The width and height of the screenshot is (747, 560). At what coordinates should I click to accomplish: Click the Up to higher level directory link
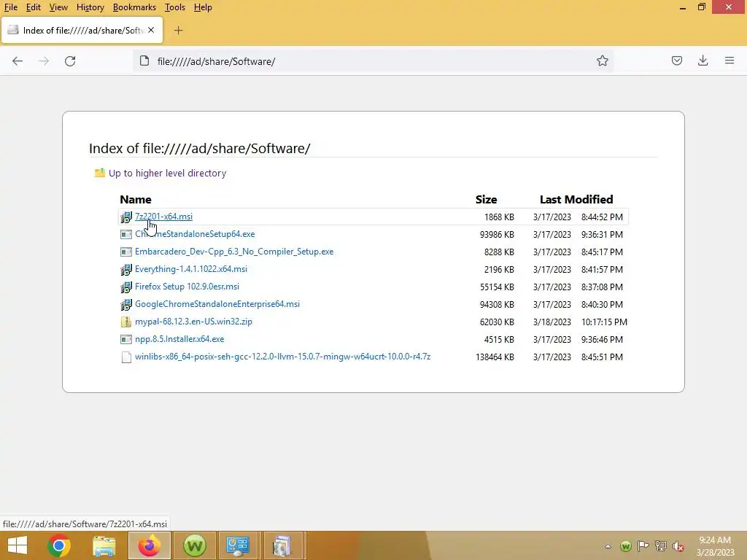(167, 173)
